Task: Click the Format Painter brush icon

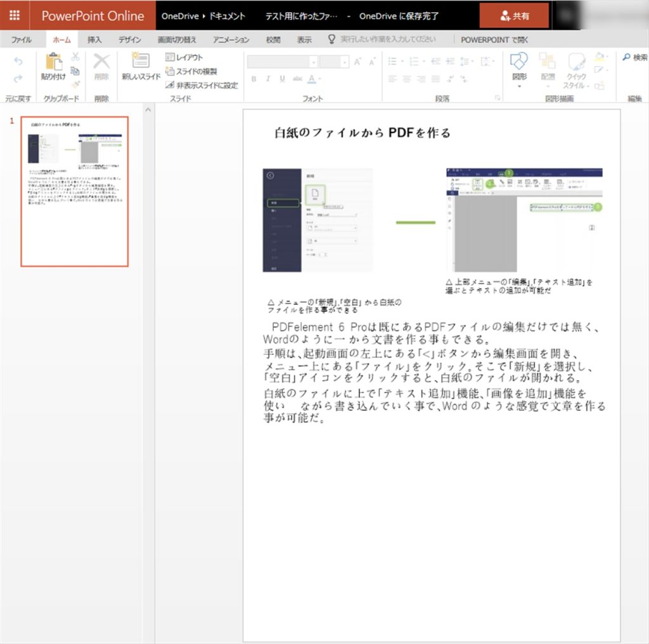Action: pyautogui.click(x=75, y=84)
